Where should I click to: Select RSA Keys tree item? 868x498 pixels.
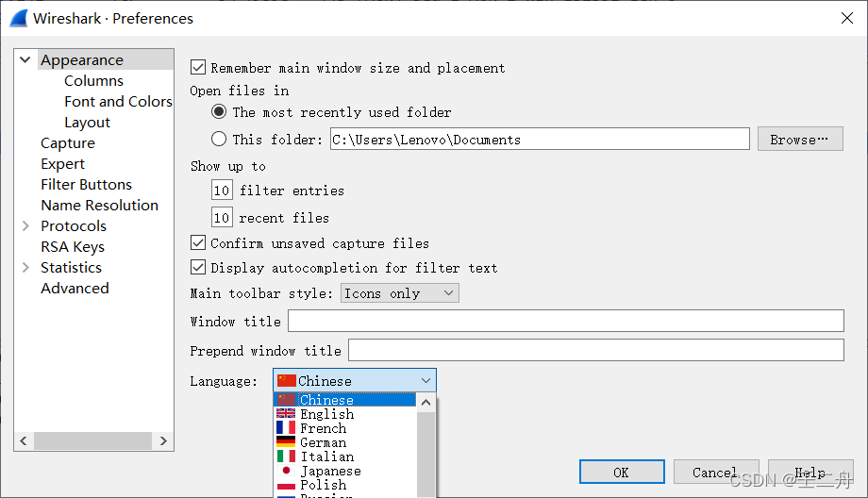point(73,247)
